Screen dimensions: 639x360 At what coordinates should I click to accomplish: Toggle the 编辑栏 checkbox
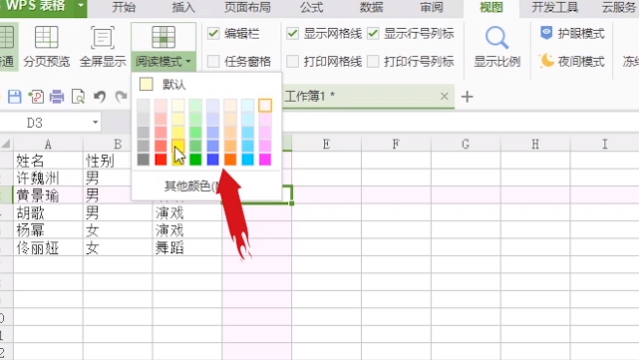(x=214, y=33)
